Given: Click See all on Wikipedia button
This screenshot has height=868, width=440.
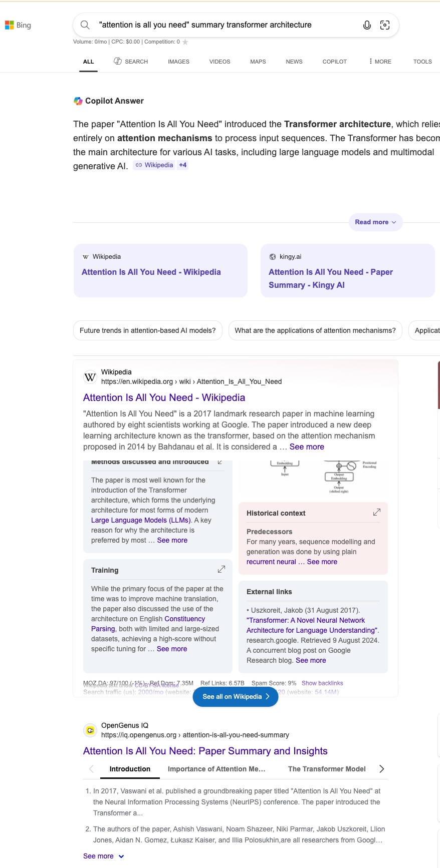Looking at the screenshot, I should [236, 696].
